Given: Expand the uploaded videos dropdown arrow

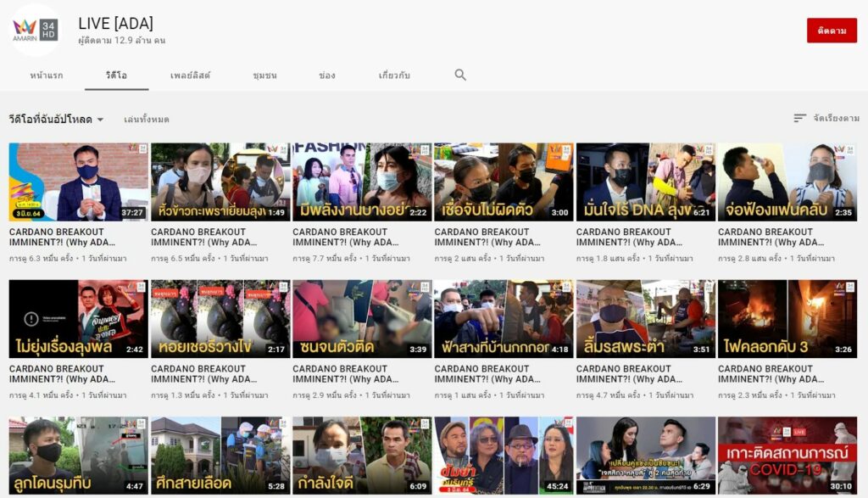Looking at the screenshot, I should pos(100,120).
